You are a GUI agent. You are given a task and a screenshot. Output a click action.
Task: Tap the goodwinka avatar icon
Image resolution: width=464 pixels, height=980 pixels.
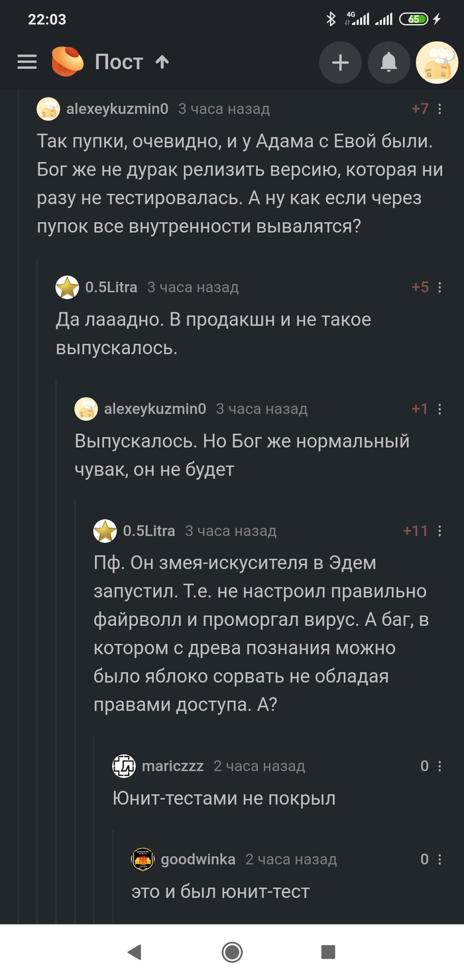143,860
